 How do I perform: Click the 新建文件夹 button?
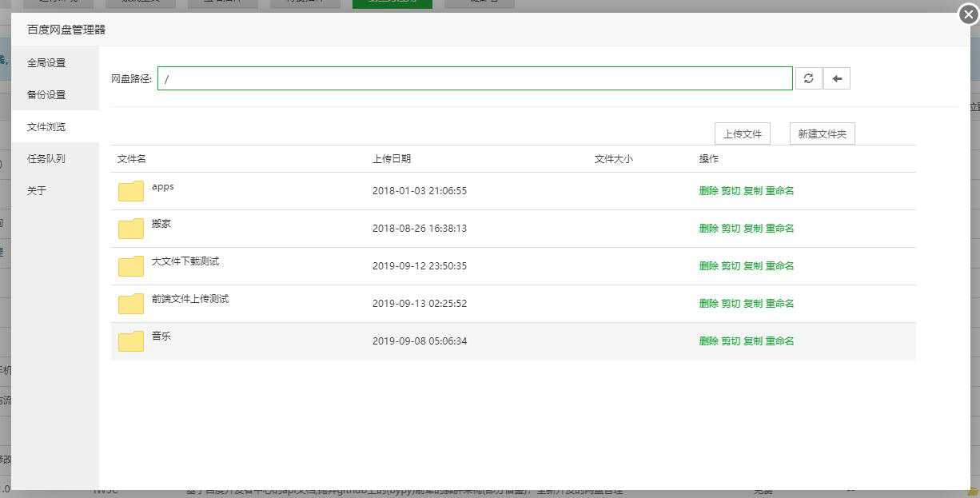point(823,133)
